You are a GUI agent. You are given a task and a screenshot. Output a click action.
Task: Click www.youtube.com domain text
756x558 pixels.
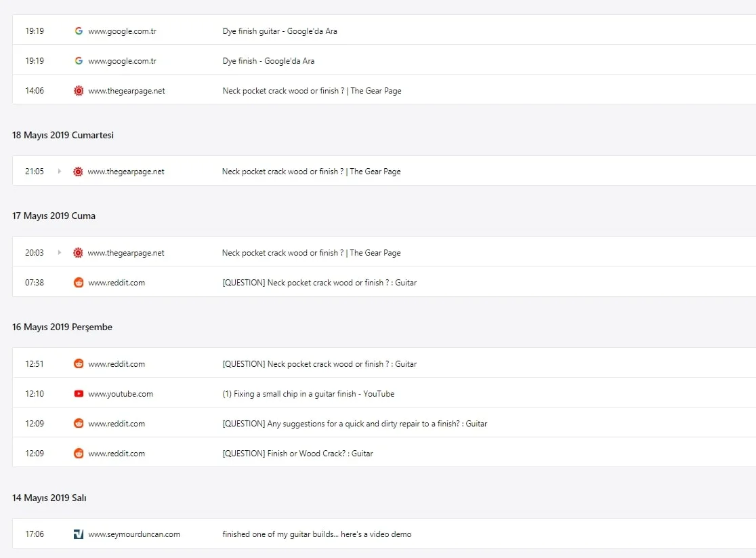[121, 394]
